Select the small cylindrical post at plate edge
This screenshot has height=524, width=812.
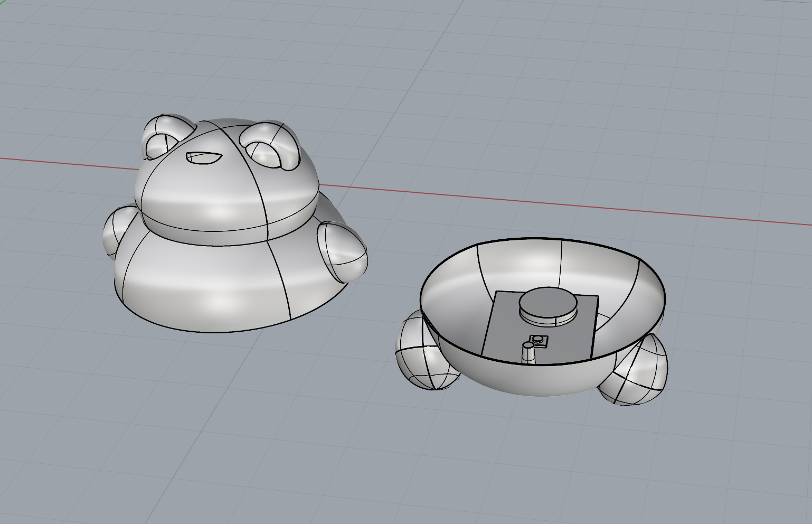(x=528, y=353)
